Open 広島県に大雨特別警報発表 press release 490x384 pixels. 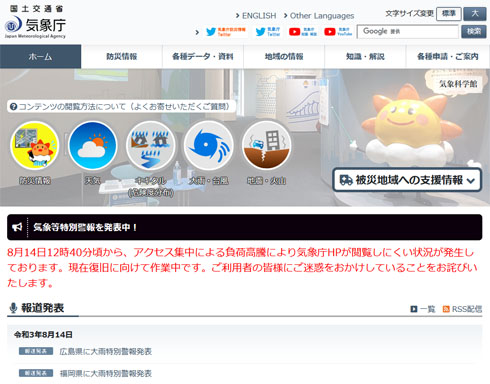106,351
